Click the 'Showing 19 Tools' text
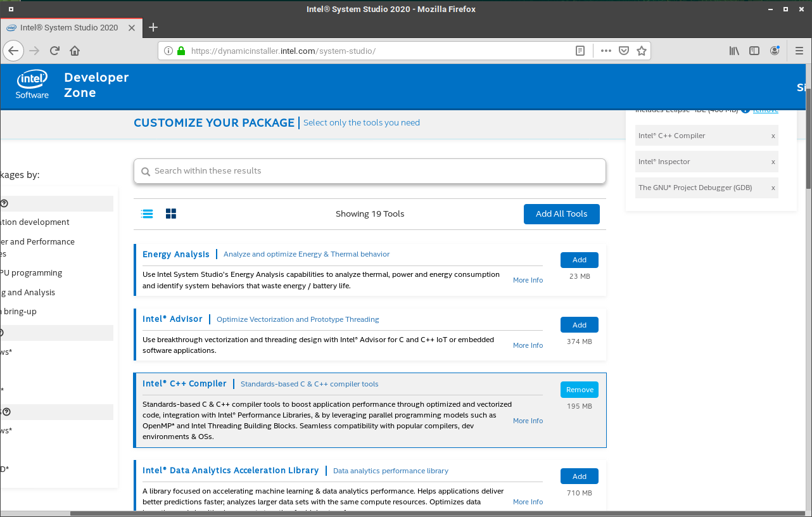812x517 pixels. (x=370, y=214)
